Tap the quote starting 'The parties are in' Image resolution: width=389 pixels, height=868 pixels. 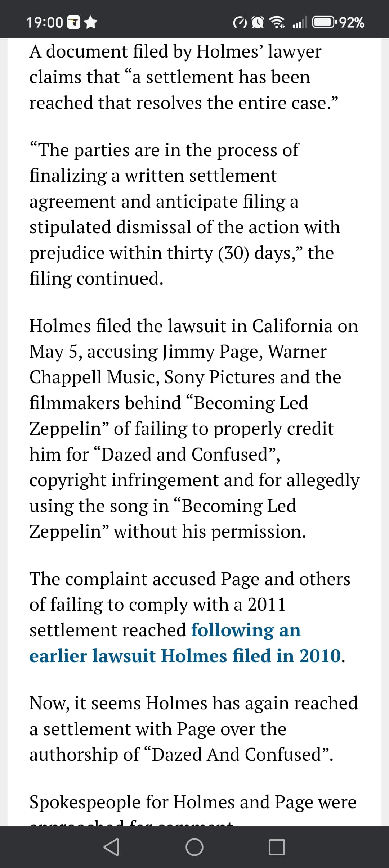tap(185, 214)
